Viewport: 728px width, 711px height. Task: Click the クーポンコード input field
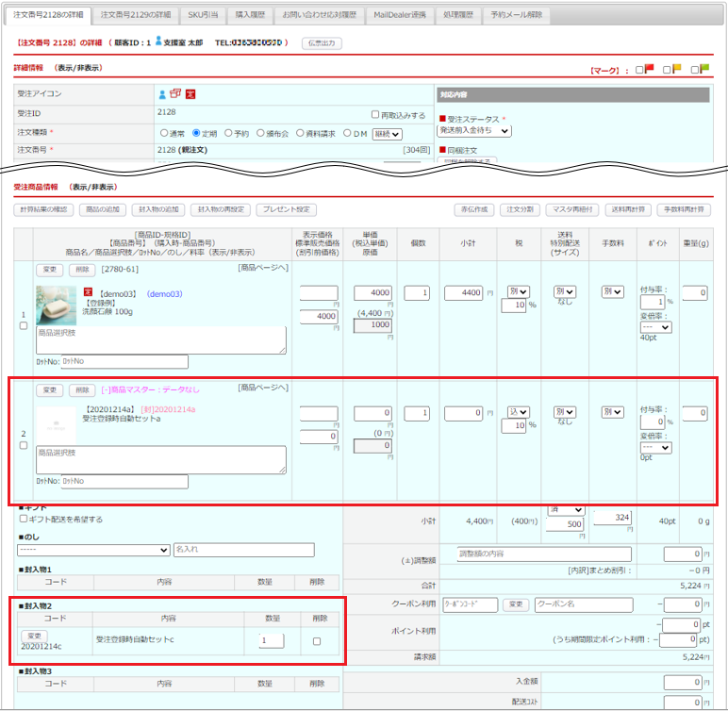[470, 604]
